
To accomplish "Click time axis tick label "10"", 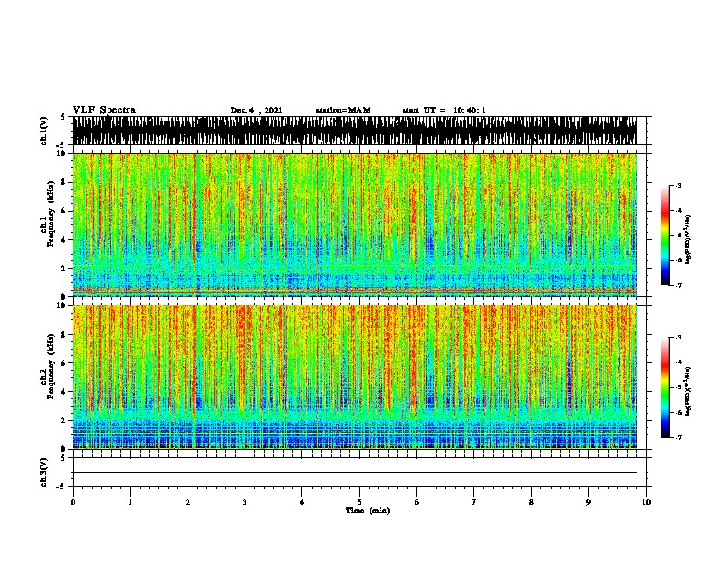I will [x=646, y=502].
